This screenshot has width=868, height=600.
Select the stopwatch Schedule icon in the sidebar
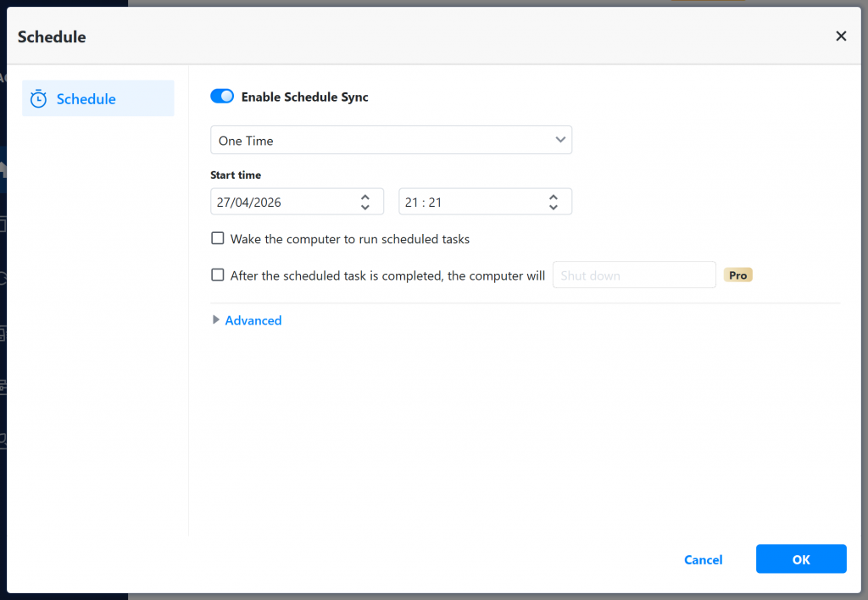tap(38, 98)
